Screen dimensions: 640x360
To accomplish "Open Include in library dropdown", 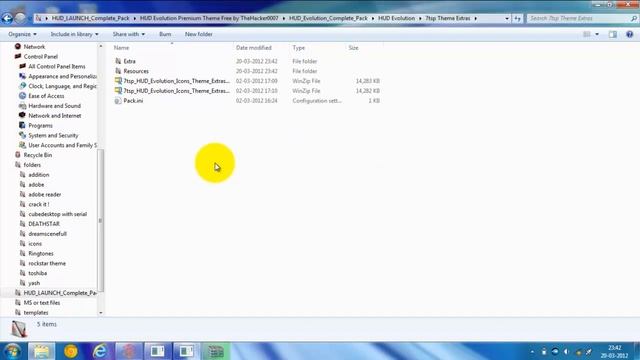I will [74, 34].
